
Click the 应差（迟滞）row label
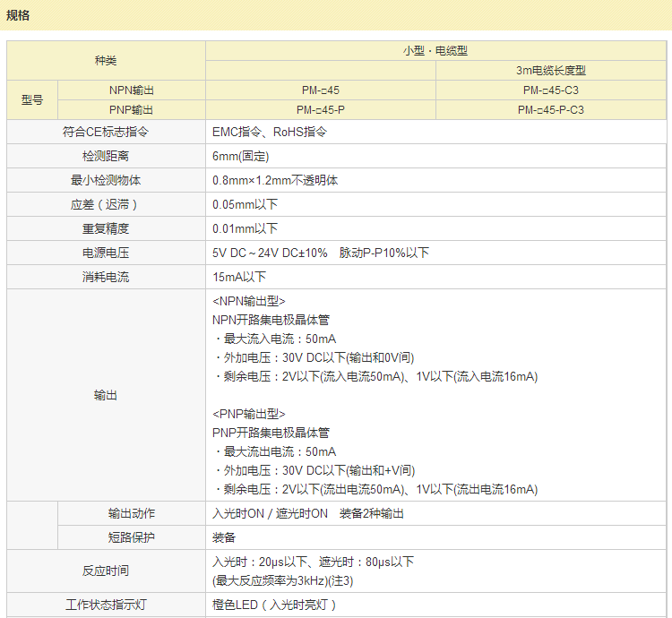coord(106,204)
